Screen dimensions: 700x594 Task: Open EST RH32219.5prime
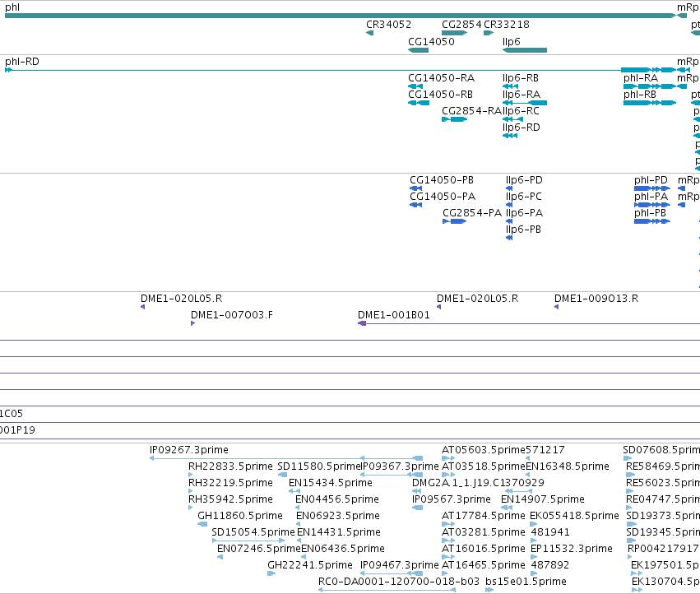[230, 483]
